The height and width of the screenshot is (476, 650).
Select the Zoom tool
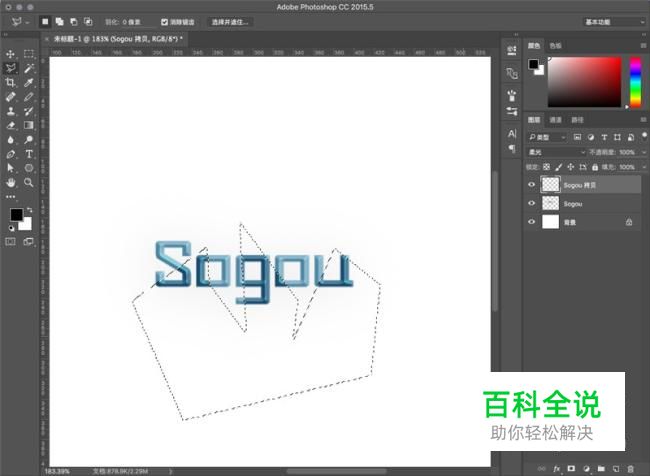click(x=29, y=182)
